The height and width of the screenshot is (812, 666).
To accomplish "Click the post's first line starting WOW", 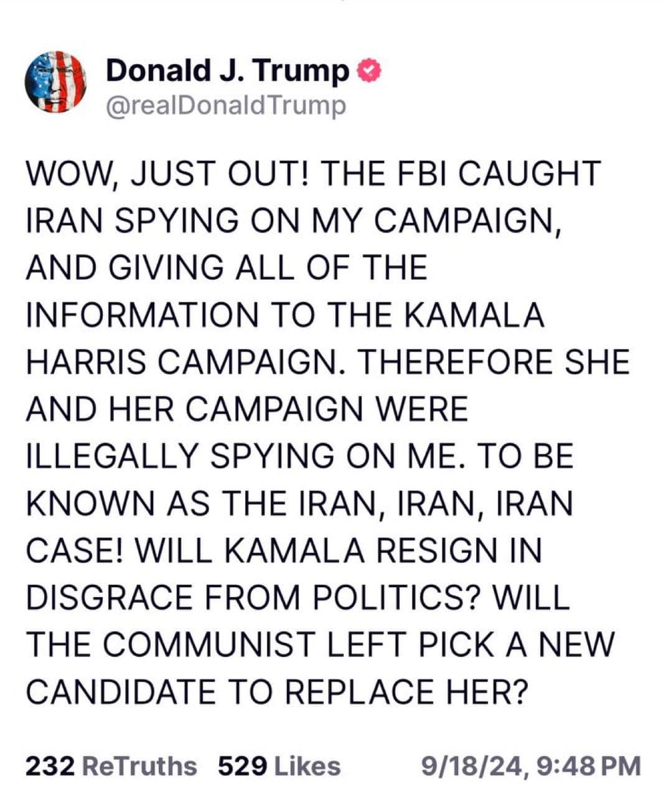I will point(313,173).
